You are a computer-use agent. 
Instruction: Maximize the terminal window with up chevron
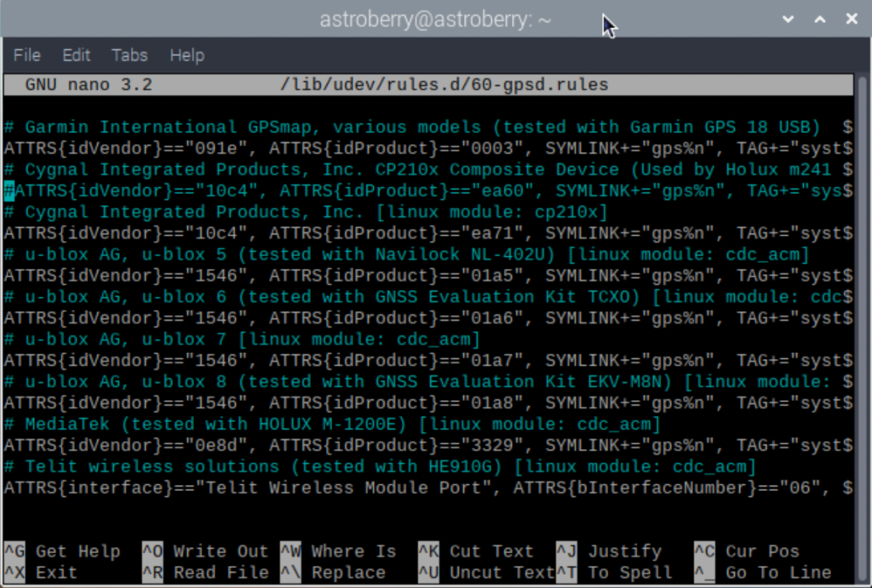(820, 19)
